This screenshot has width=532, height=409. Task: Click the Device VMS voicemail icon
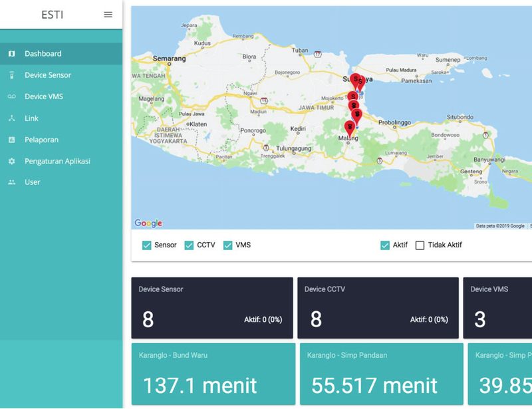(12, 96)
